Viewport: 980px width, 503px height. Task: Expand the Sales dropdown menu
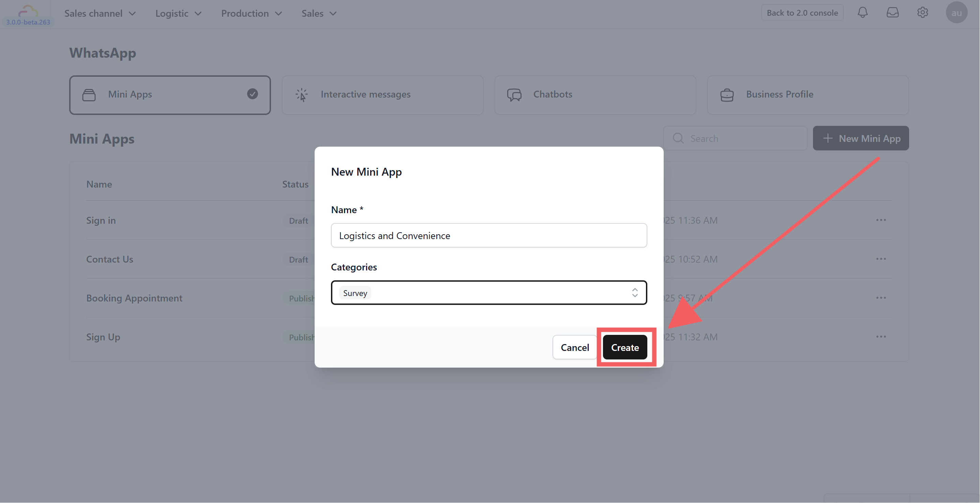[x=319, y=13]
